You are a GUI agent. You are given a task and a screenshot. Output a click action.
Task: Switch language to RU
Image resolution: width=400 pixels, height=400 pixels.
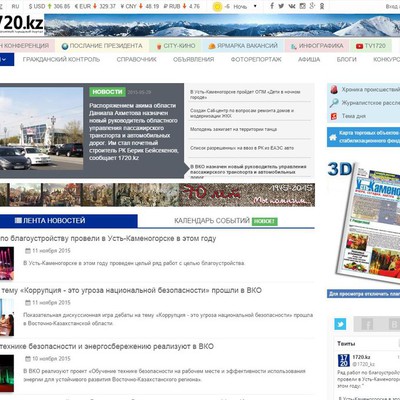click(15, 6)
